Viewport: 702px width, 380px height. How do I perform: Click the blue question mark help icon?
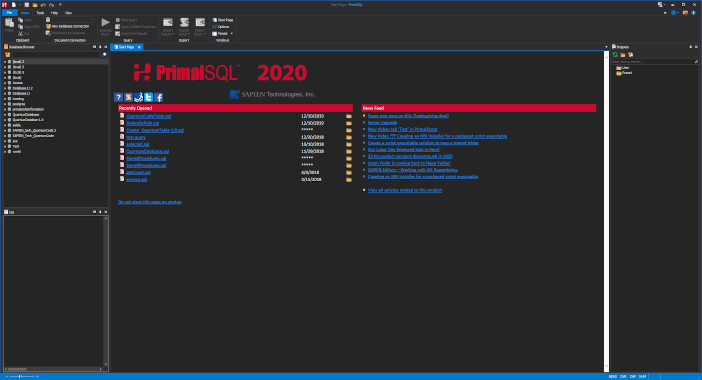coord(118,97)
